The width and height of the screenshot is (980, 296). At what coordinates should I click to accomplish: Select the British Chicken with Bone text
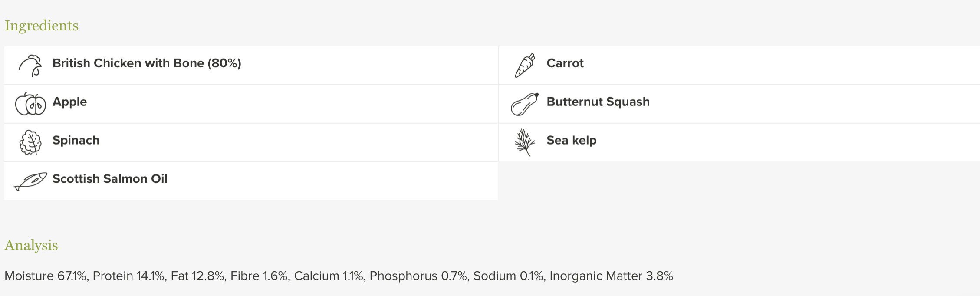147,63
